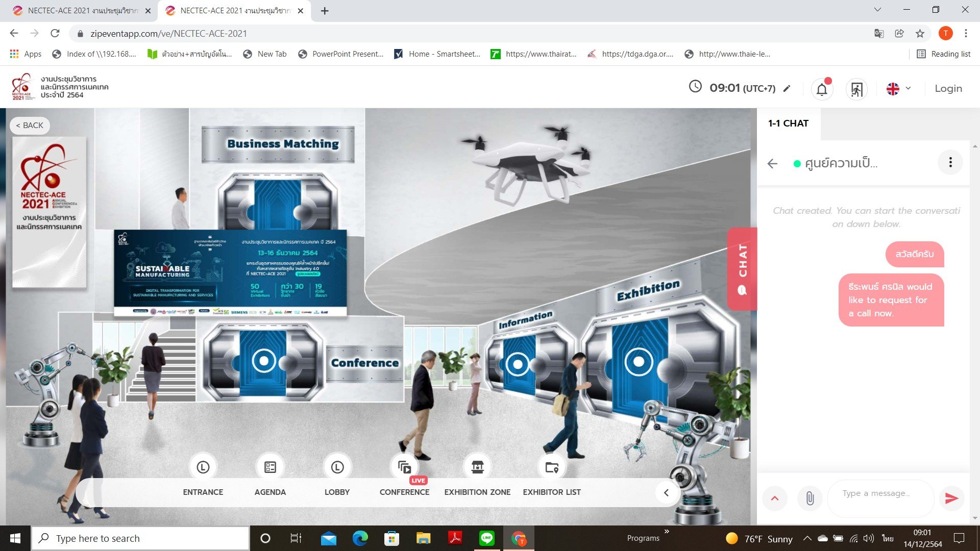
Task: Reload the page
Action: 55,33
